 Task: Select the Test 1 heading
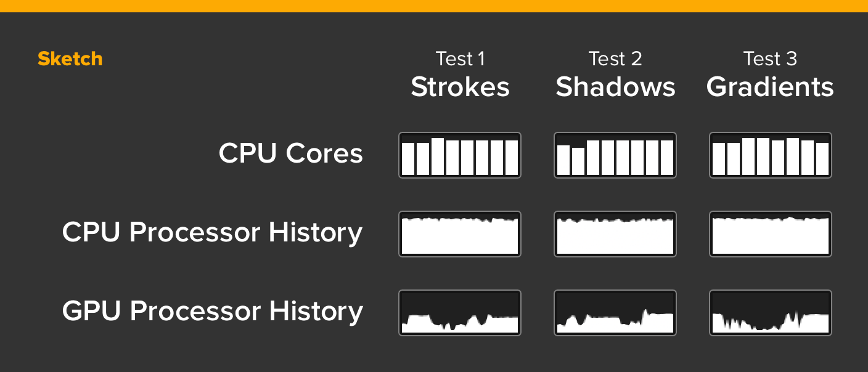coord(460,59)
